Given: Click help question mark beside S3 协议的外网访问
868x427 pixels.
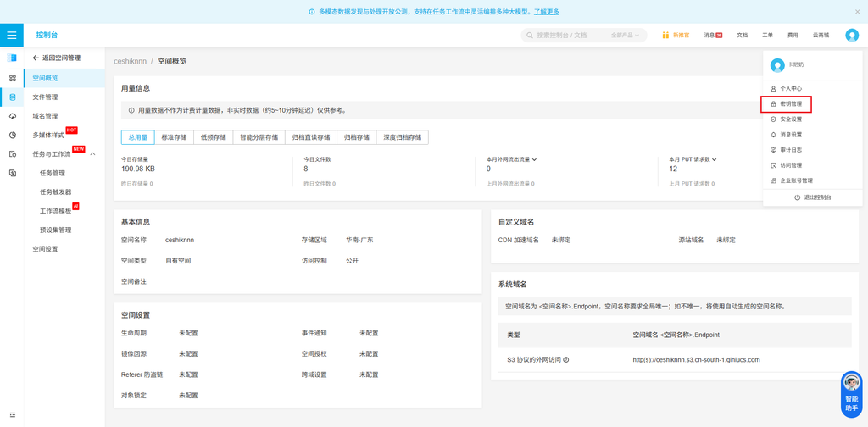Looking at the screenshot, I should click(x=566, y=360).
